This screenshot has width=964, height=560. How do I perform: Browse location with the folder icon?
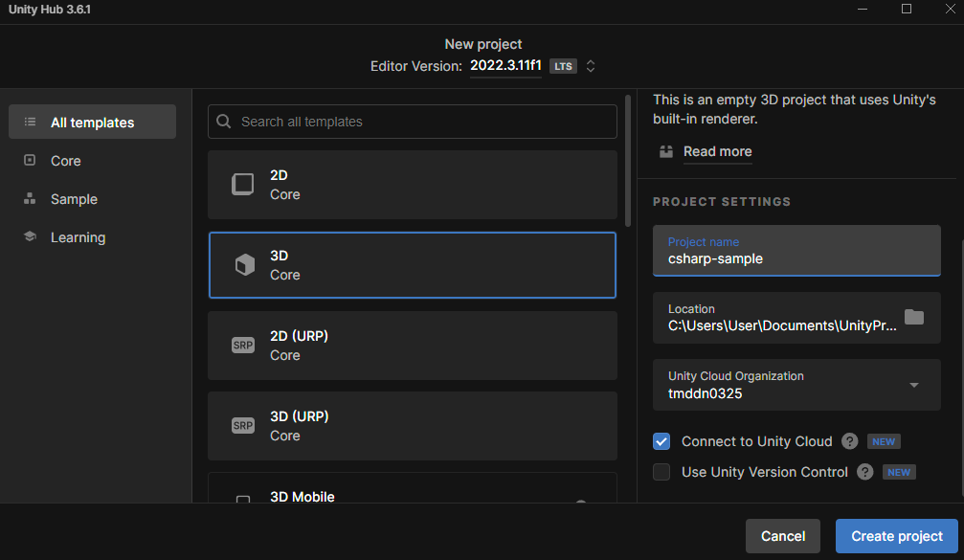tap(914, 317)
